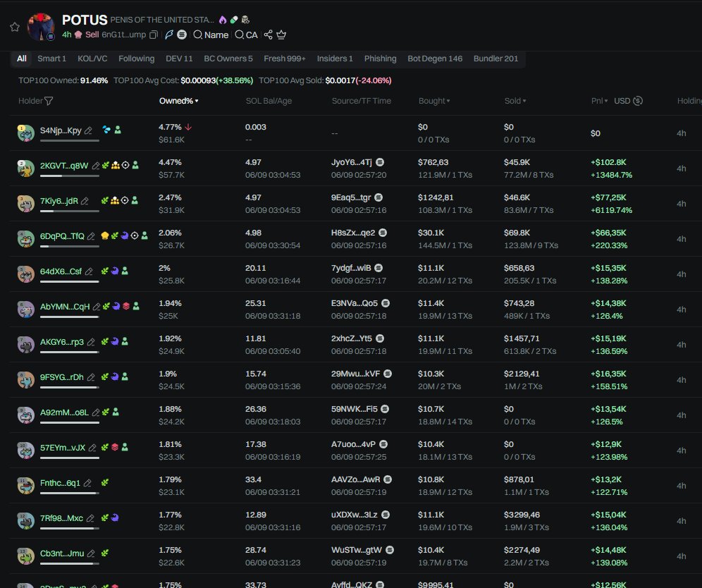Search token by Name
The width and height of the screenshot is (702, 588).
click(x=211, y=35)
